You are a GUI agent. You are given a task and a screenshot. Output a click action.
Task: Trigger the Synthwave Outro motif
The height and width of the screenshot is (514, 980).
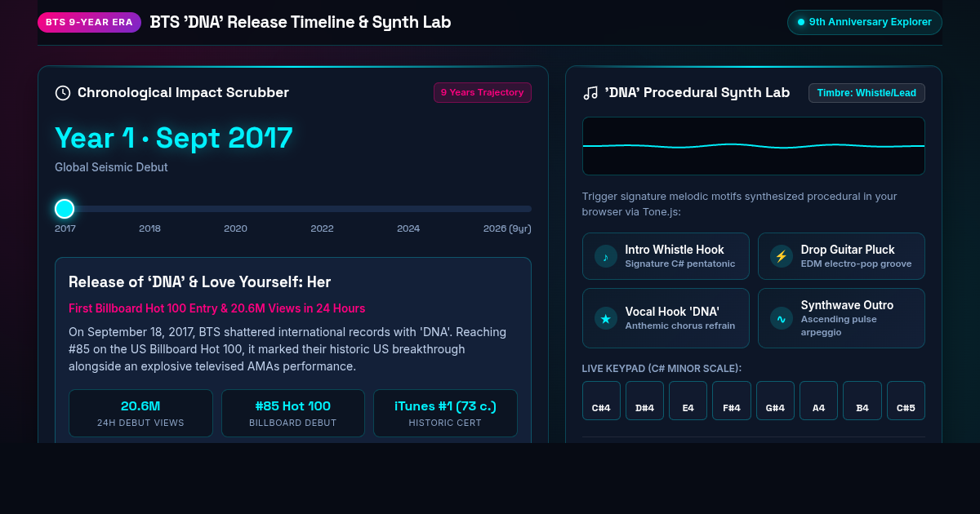coord(841,318)
